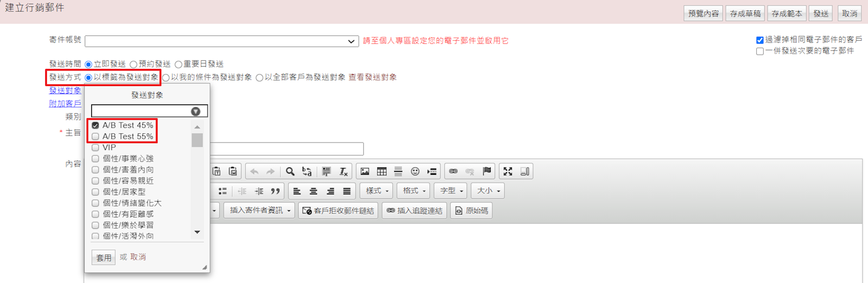
Task: Justify the text
Action: [x=347, y=191]
